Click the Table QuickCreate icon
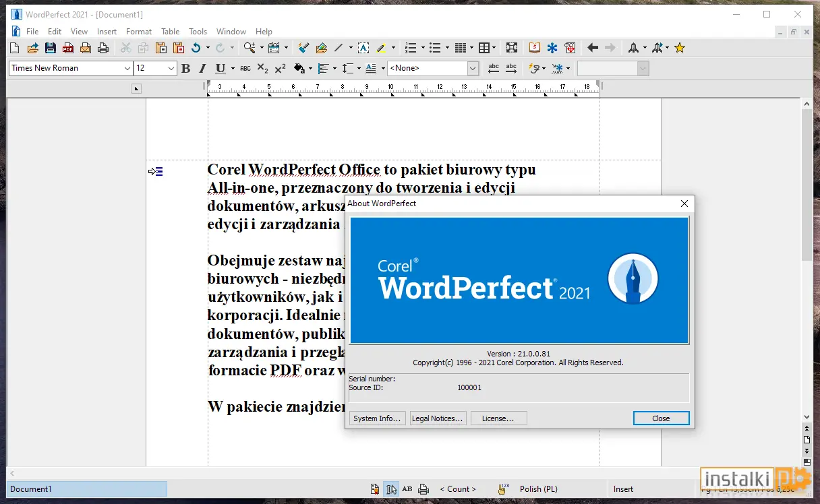The width and height of the screenshot is (820, 504). [x=484, y=48]
